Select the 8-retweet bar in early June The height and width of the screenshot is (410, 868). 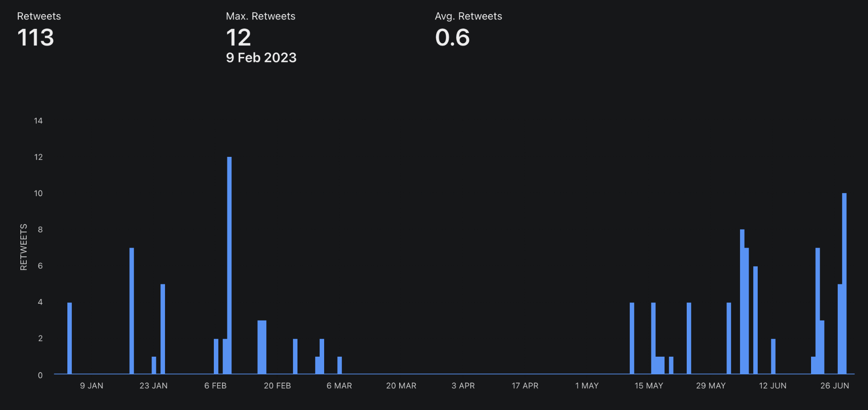tap(742, 302)
